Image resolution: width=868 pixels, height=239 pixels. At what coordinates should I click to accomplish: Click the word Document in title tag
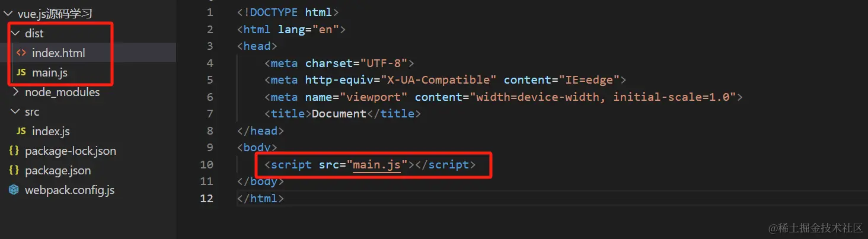(339, 113)
